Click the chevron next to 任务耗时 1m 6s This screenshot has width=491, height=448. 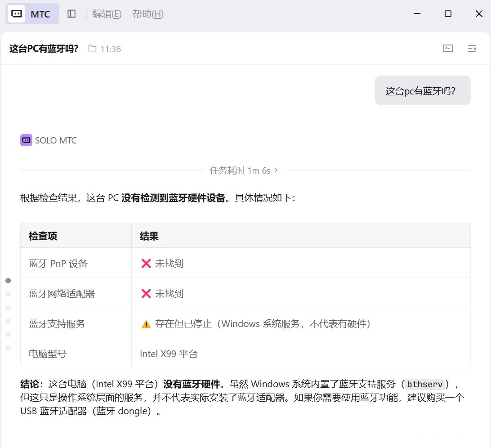[x=276, y=170]
